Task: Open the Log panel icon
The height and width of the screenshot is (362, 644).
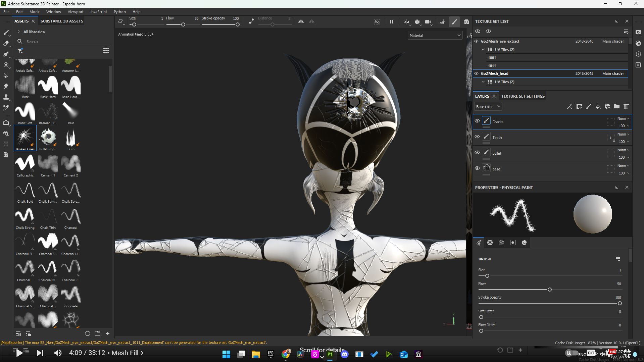Action: click(x=638, y=65)
